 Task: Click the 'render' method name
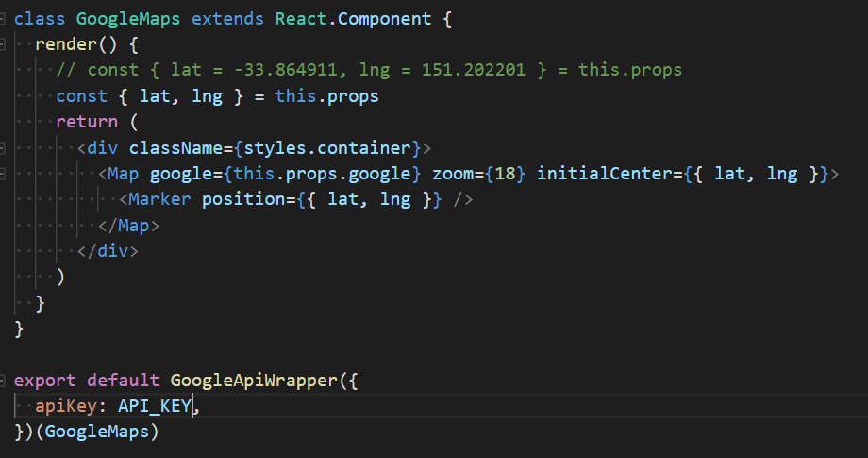(x=66, y=44)
